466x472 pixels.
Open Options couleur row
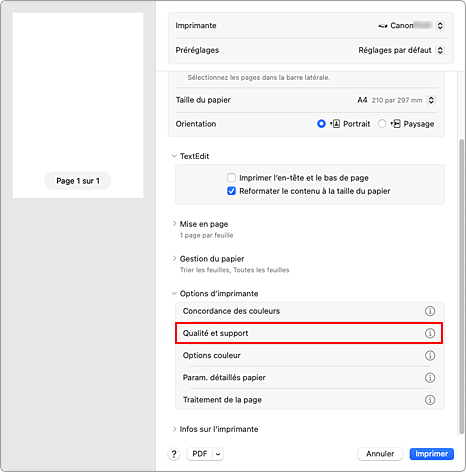tap(310, 355)
